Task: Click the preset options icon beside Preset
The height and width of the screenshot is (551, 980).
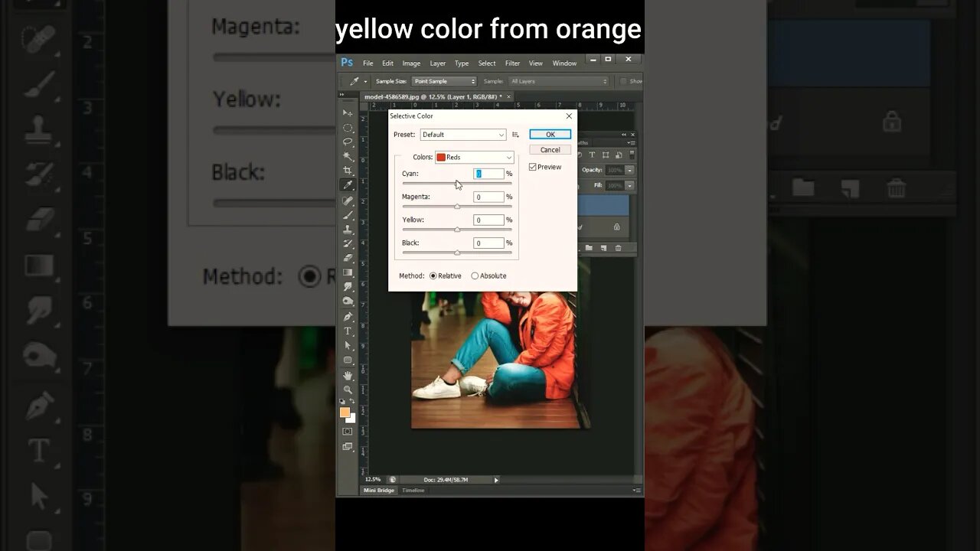Action: [x=515, y=135]
